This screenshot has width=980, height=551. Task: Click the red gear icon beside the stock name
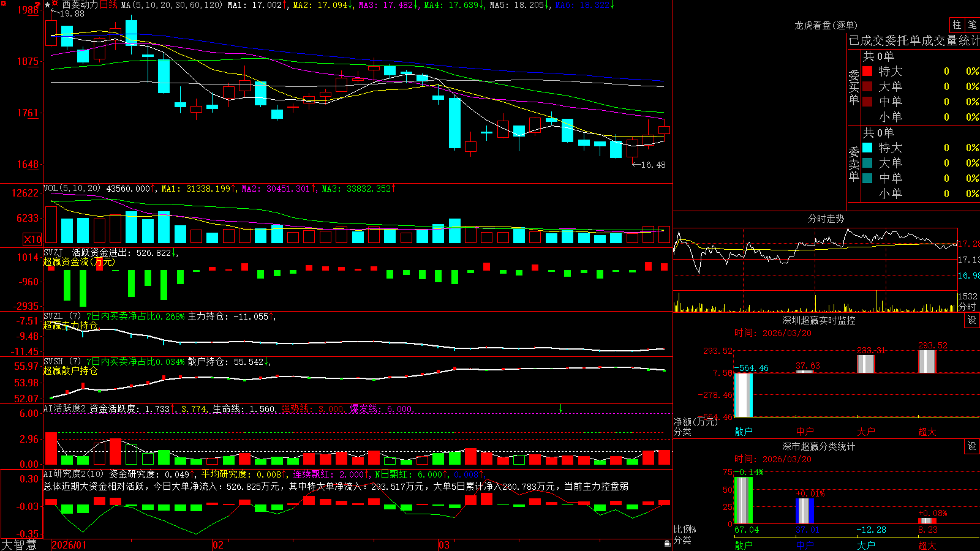tap(55, 4)
